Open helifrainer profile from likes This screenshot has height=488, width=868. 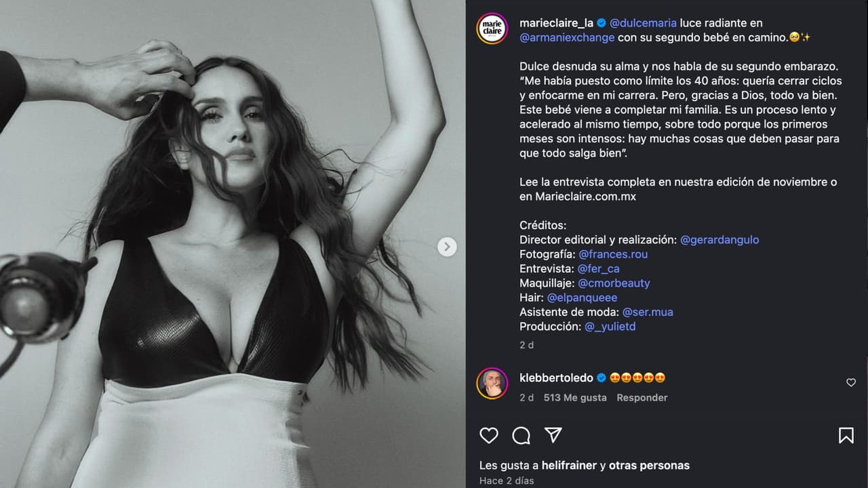569,466
